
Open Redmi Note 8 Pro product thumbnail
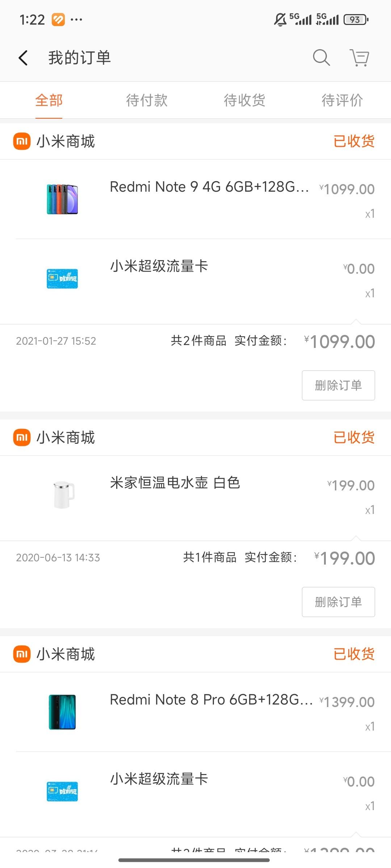[62, 712]
